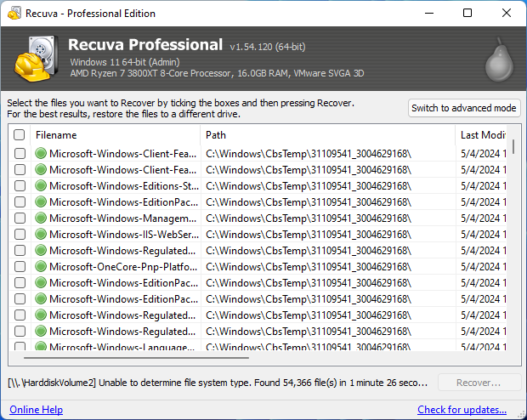
Task: Select the Microsoft-Windows-Language... filename
Action: (x=122, y=346)
